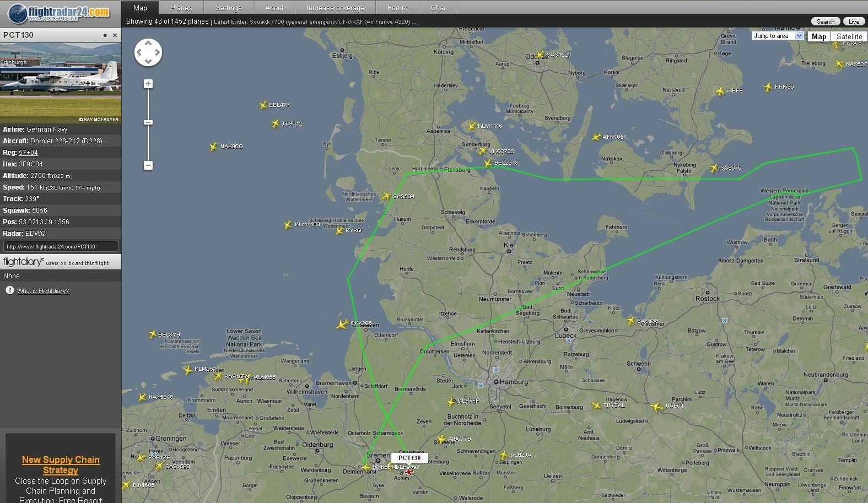Click the map zoom in plus button
Screen dimensions: 868x503
[148, 84]
